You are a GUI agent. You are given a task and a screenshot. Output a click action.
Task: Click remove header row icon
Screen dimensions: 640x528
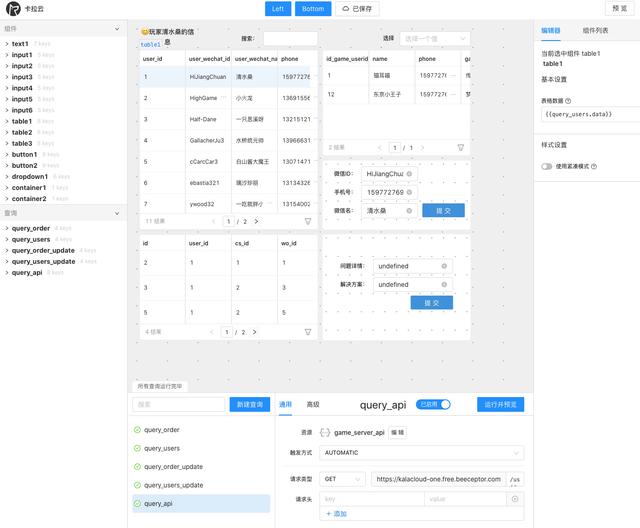point(515,499)
